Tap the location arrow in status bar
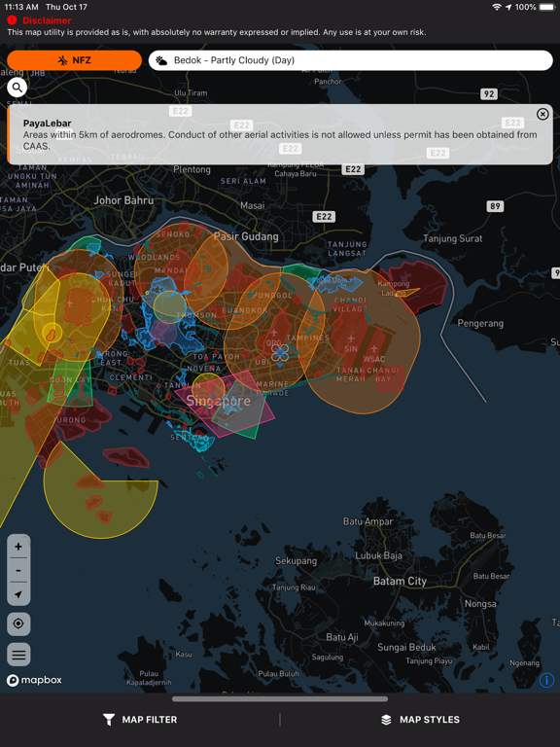 pos(508,7)
